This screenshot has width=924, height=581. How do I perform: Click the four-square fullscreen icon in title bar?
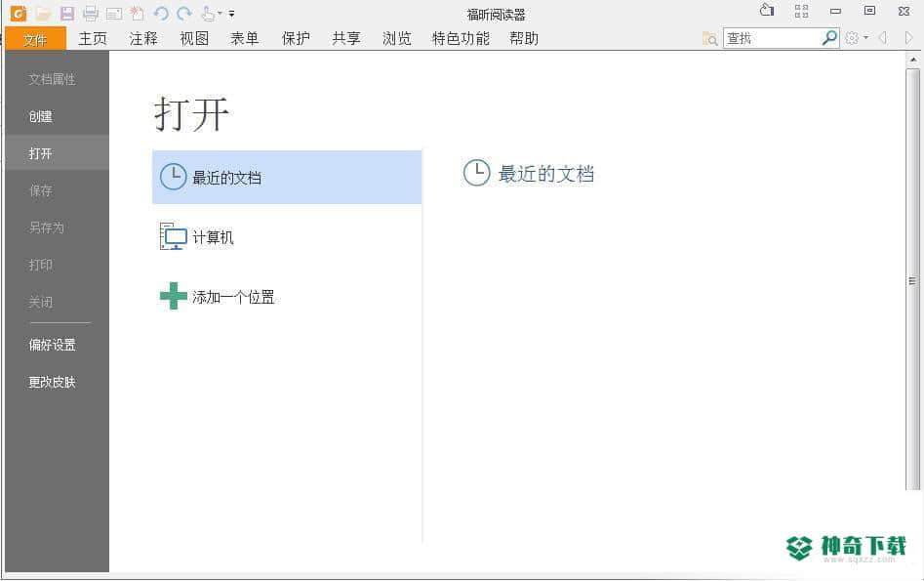click(801, 11)
